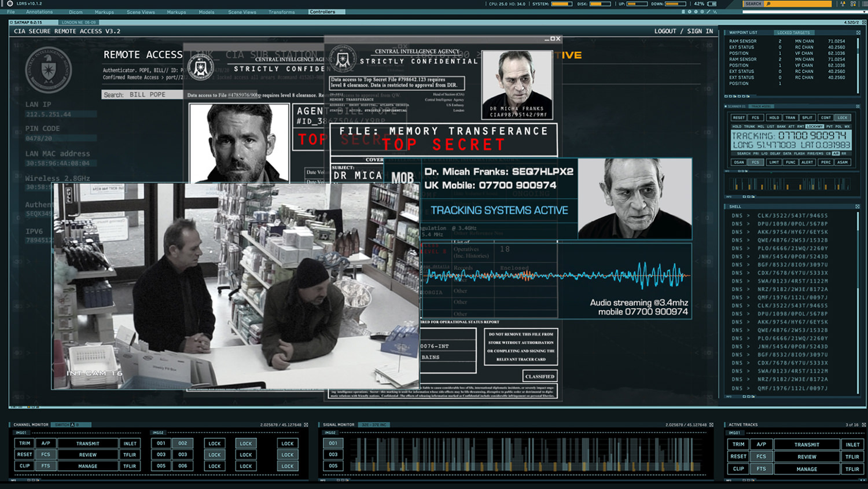Click TRANSMIT in the Channel Monitor
This screenshot has width=868, height=489.
pos(88,443)
